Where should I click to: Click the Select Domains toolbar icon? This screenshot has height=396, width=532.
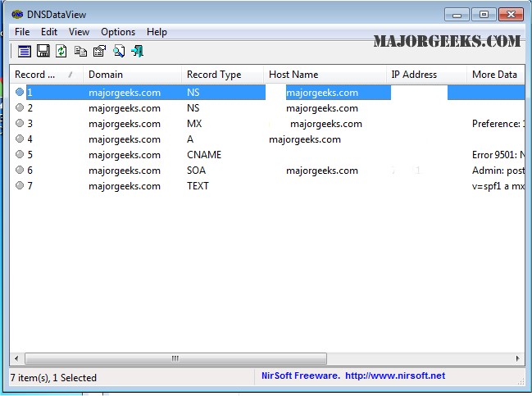coord(25,51)
